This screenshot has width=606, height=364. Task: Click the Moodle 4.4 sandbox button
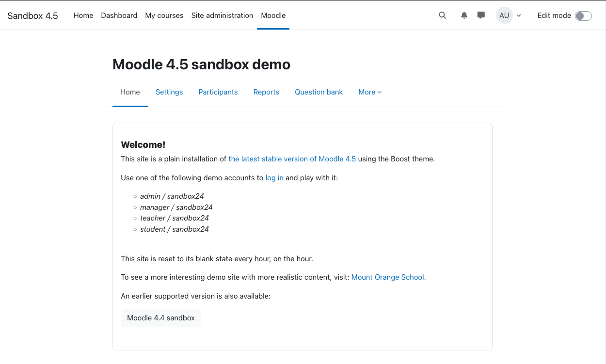coord(161,318)
